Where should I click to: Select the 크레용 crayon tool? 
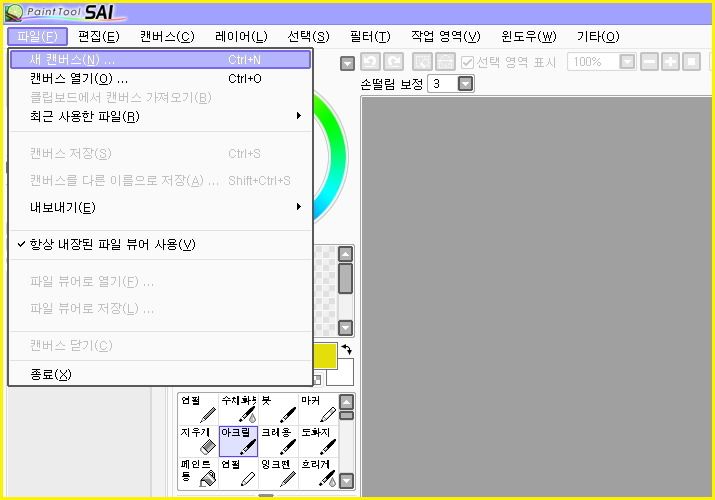pos(278,441)
